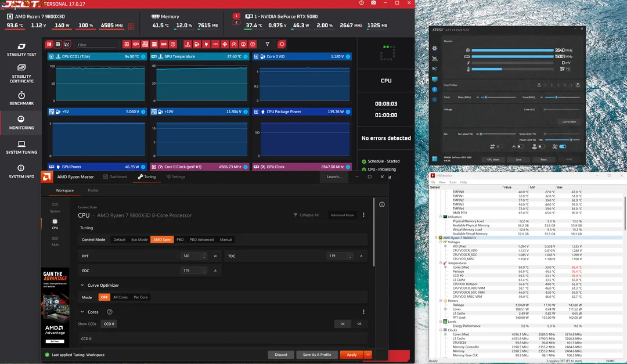Screen dimensions: 627x364
Task: Click info icon on GPU Temperature graph
Action: [x=246, y=56]
